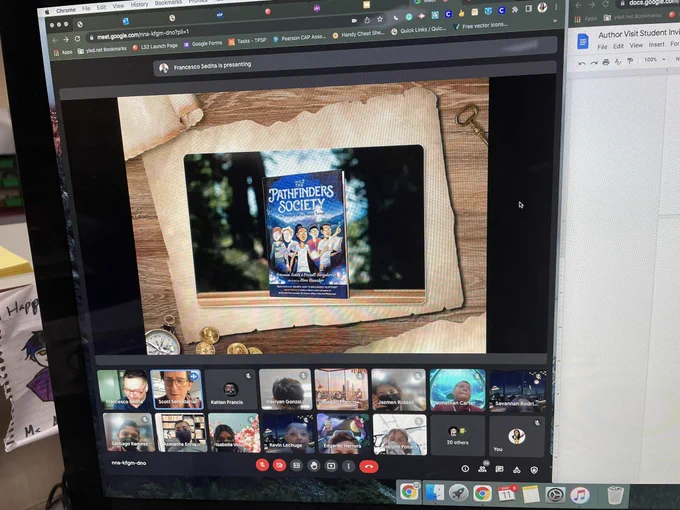
Task: Open Chrome three-dot menu in Meet window
Action: pyautogui.click(x=556, y=7)
